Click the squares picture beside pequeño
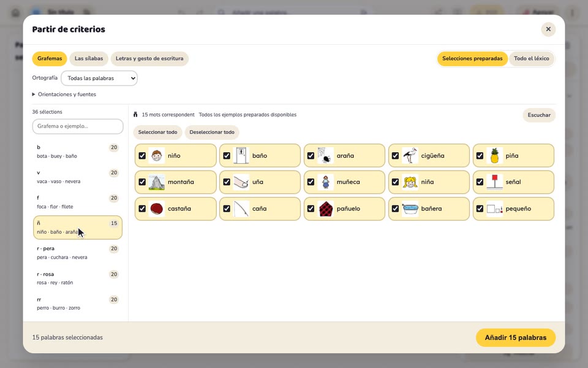 (494, 209)
